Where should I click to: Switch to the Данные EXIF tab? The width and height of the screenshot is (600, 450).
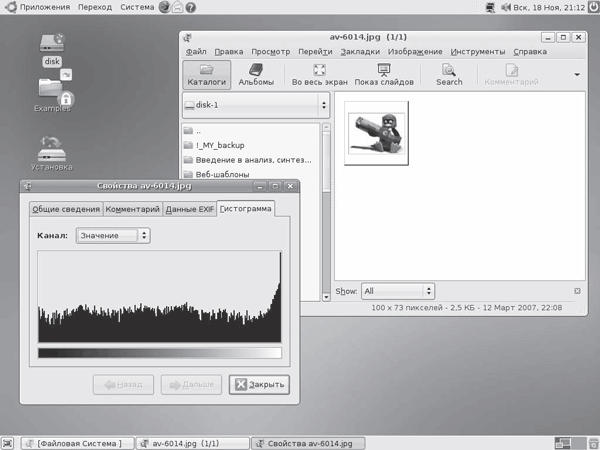(x=190, y=209)
